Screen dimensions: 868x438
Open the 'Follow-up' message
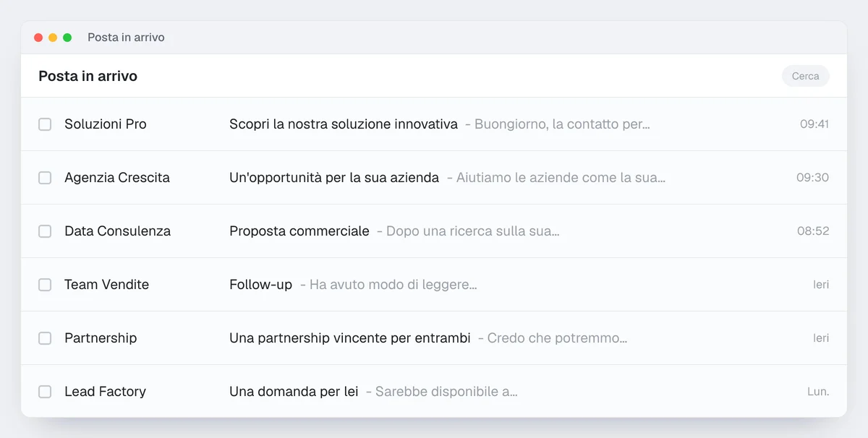[260, 285]
